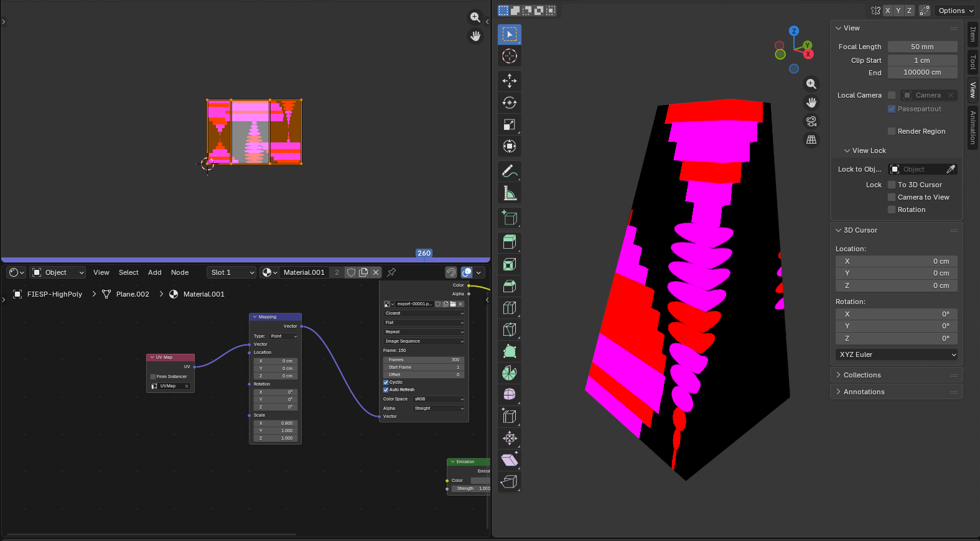Select the 3D Cursor tool
Viewport: 980px width, 541px height.
(x=509, y=57)
